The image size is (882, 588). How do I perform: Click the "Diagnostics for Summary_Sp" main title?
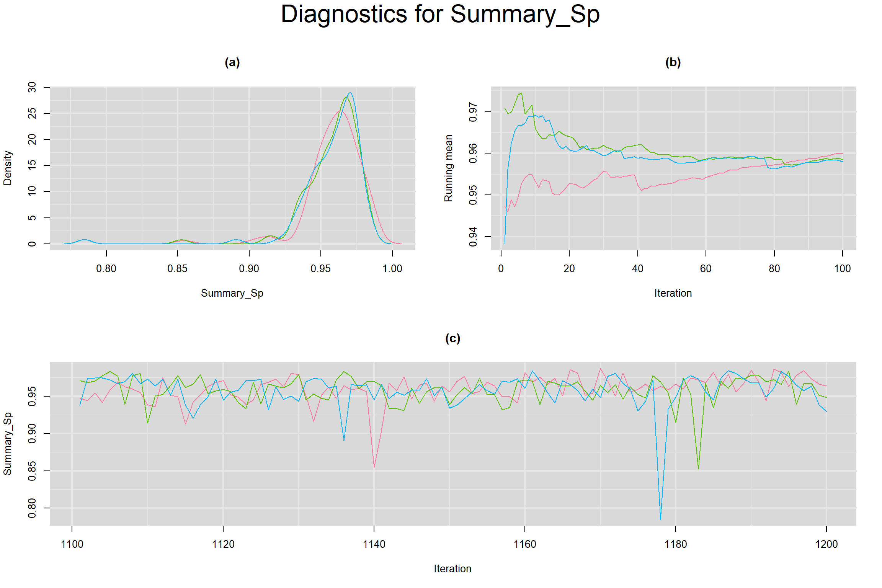coord(440,15)
